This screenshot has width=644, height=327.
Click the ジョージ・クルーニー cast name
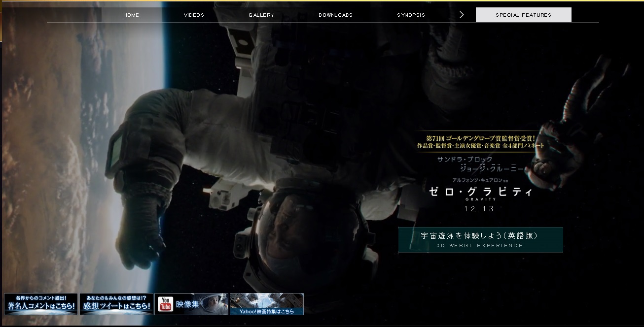tap(492, 168)
